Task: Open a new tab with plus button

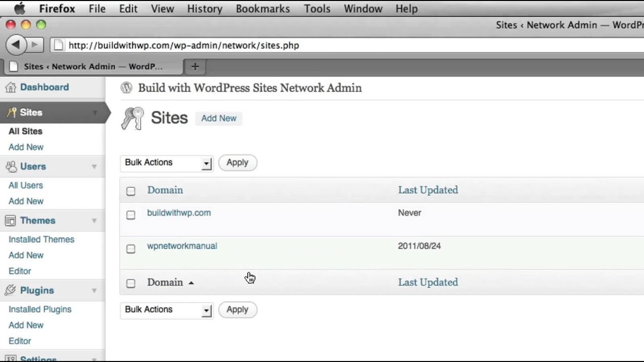Action: tap(195, 66)
